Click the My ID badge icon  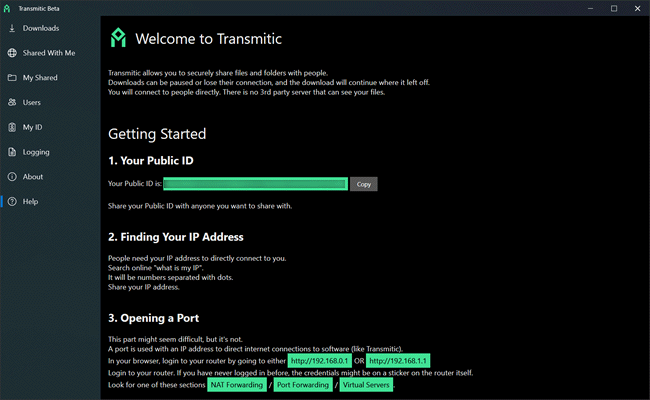click(x=12, y=127)
